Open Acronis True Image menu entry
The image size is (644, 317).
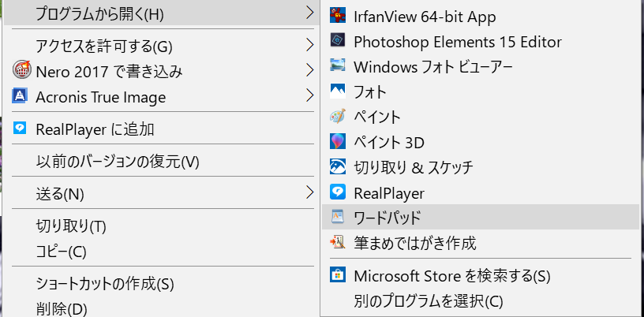pos(162,97)
